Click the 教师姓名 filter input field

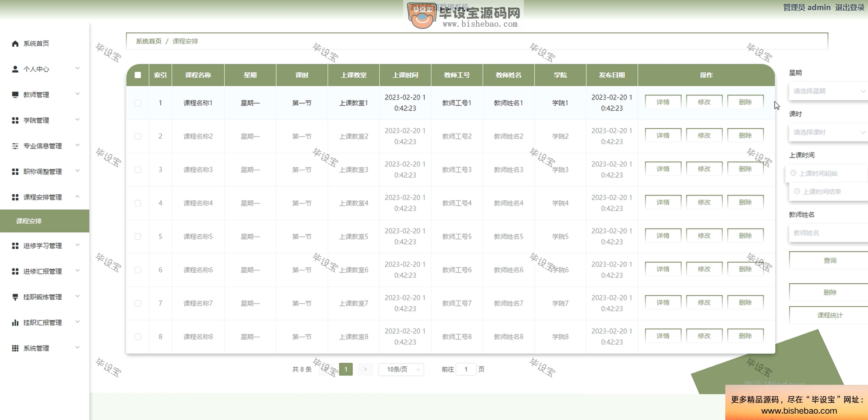pos(828,233)
